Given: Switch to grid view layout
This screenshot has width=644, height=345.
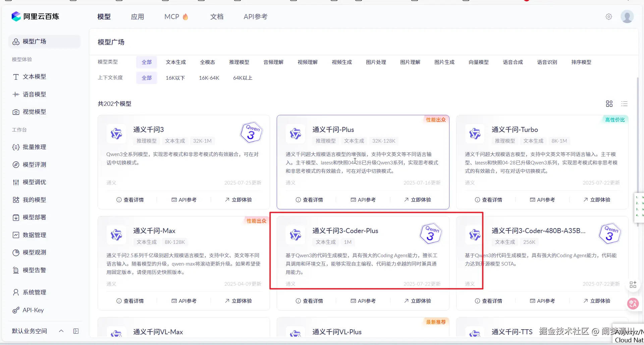Looking at the screenshot, I should [x=609, y=104].
